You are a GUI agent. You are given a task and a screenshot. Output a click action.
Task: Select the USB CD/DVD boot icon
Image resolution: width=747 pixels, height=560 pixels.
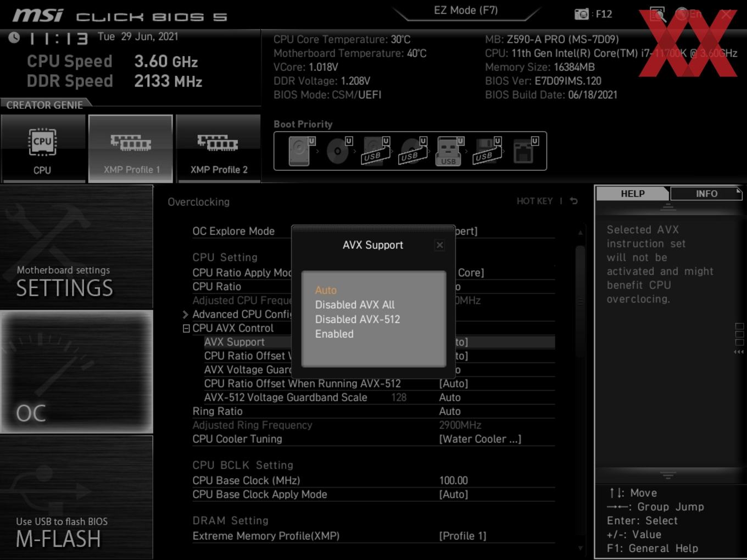[412, 151]
